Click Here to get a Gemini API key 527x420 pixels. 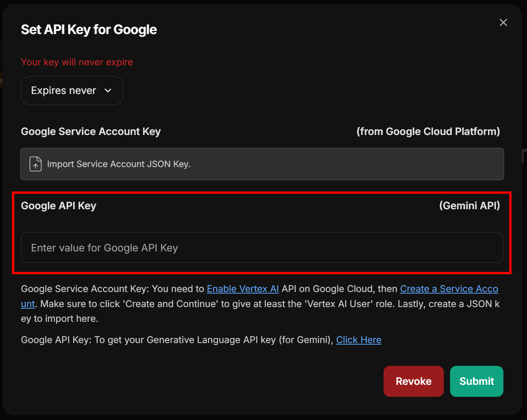point(358,340)
